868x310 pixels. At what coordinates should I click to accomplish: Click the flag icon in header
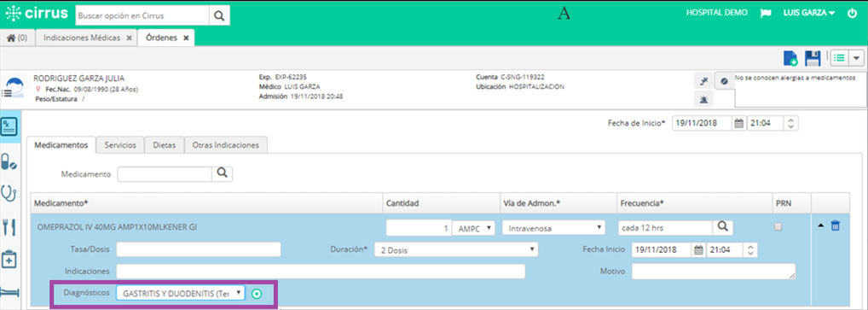click(767, 14)
